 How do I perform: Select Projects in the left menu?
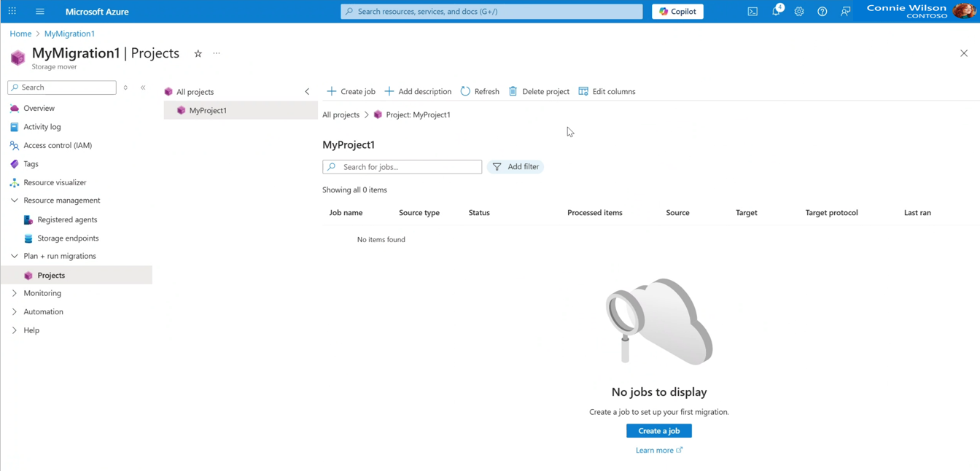(76, 275)
